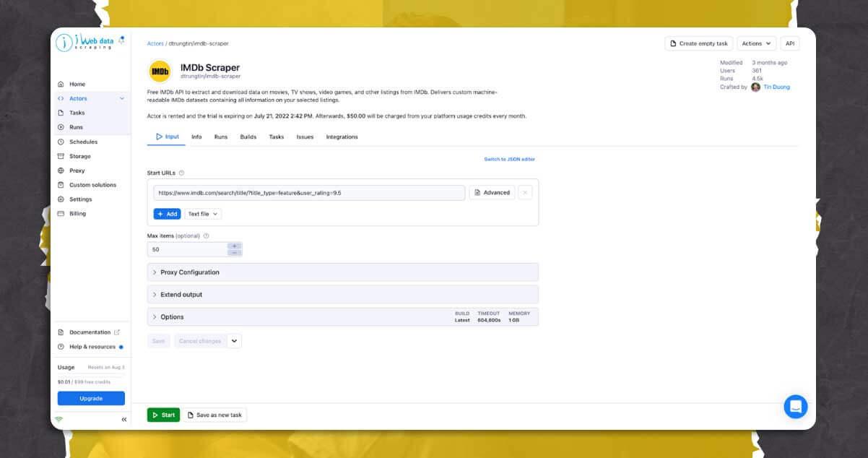Open the Text file dropdown

pyautogui.click(x=202, y=214)
